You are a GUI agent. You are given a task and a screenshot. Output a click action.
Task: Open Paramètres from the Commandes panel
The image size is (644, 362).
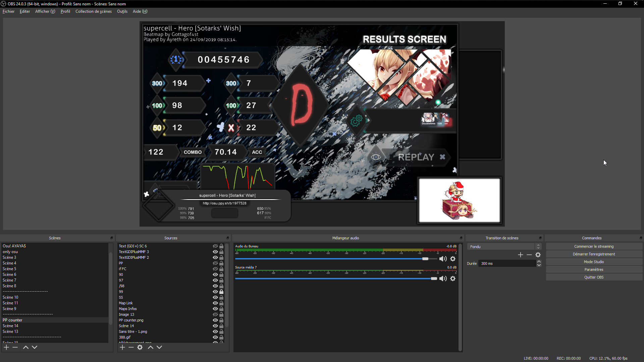tap(594, 269)
